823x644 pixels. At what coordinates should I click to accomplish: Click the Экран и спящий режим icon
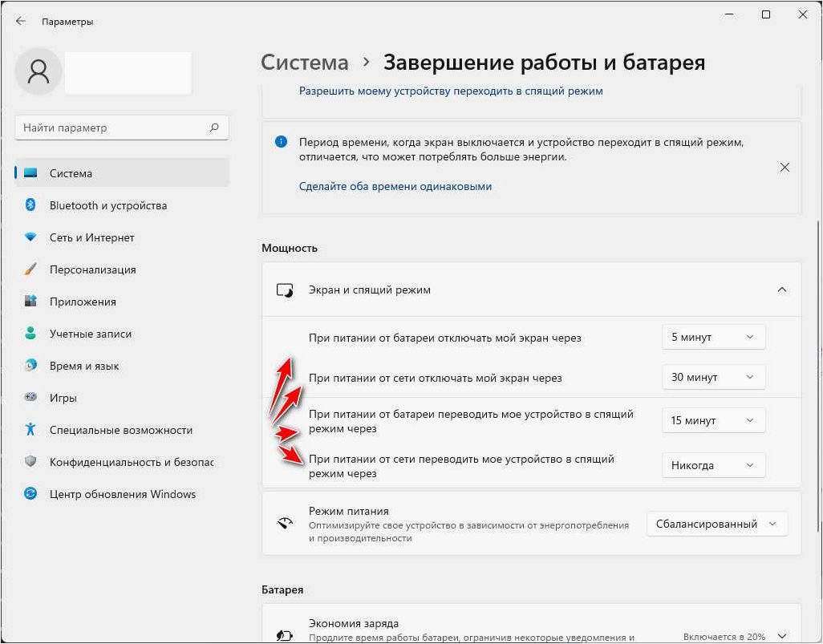pos(285,290)
